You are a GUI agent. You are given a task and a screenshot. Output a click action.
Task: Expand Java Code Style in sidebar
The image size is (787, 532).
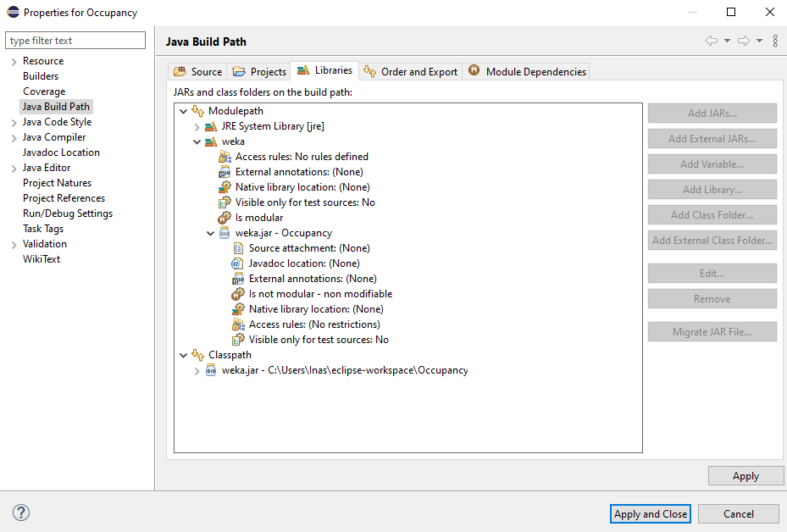point(14,122)
